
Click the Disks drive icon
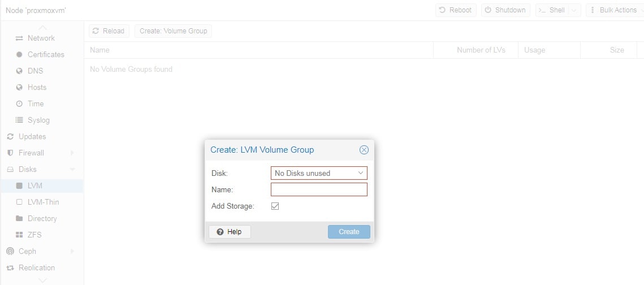[x=10, y=169]
